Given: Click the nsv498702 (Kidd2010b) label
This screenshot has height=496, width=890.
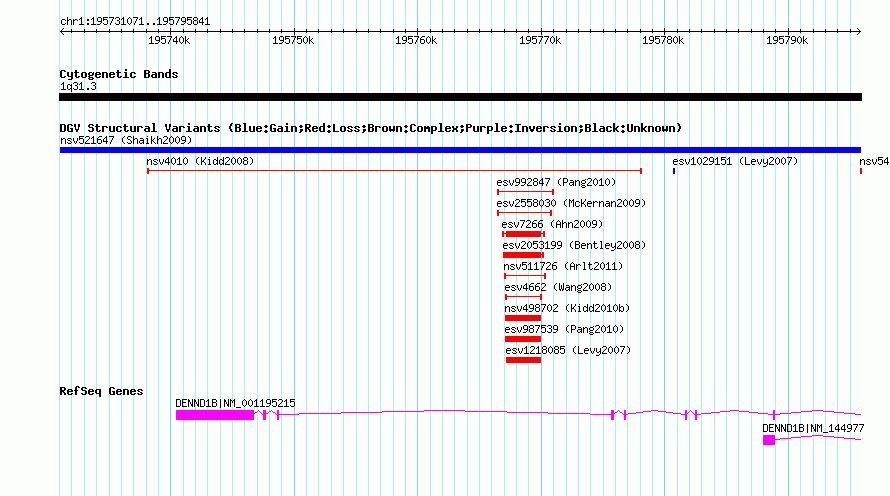Looking at the screenshot, I should pos(568,308).
